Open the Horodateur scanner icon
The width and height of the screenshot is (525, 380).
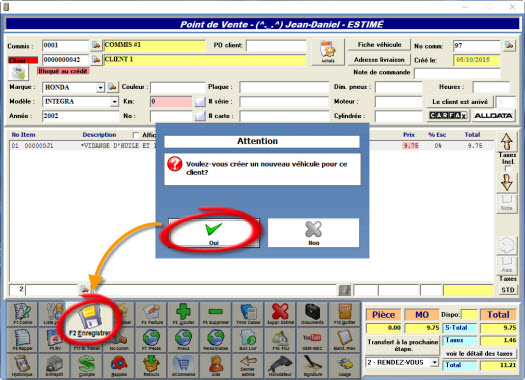[x=280, y=366]
